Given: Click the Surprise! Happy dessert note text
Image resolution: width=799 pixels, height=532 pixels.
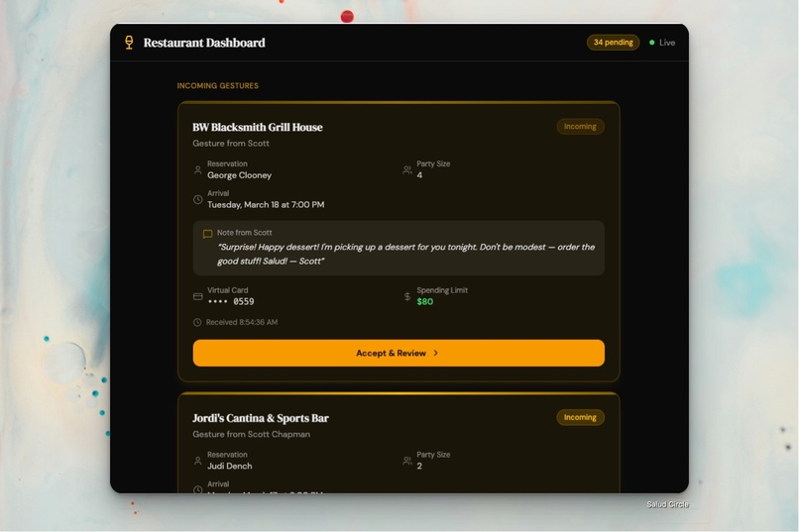Looking at the screenshot, I should click(406, 254).
